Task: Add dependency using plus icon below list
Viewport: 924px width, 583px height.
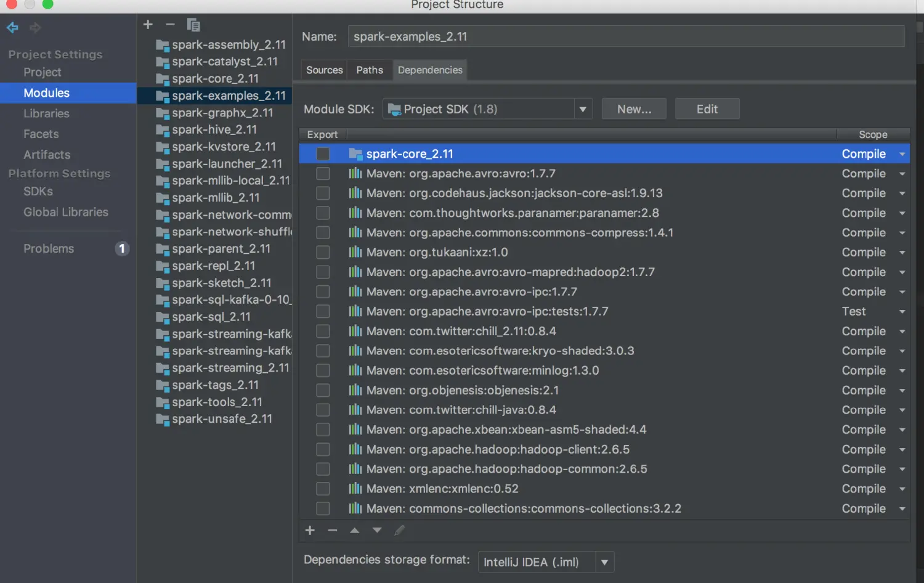Action: tap(310, 530)
